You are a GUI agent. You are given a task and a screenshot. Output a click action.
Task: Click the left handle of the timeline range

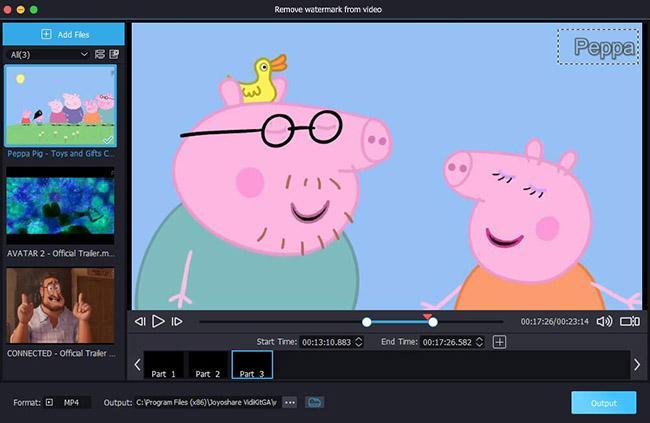tap(366, 322)
